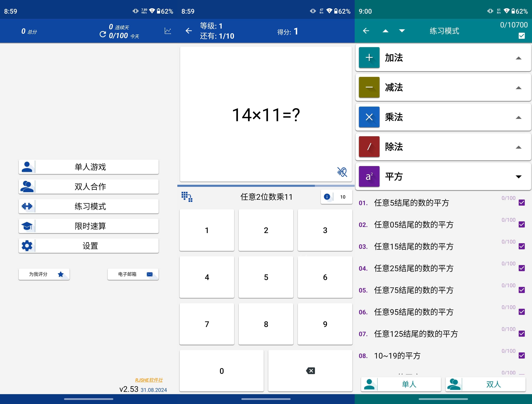Tap the refresh icon beside 0/100 今天
The image size is (532, 404).
click(x=103, y=34)
